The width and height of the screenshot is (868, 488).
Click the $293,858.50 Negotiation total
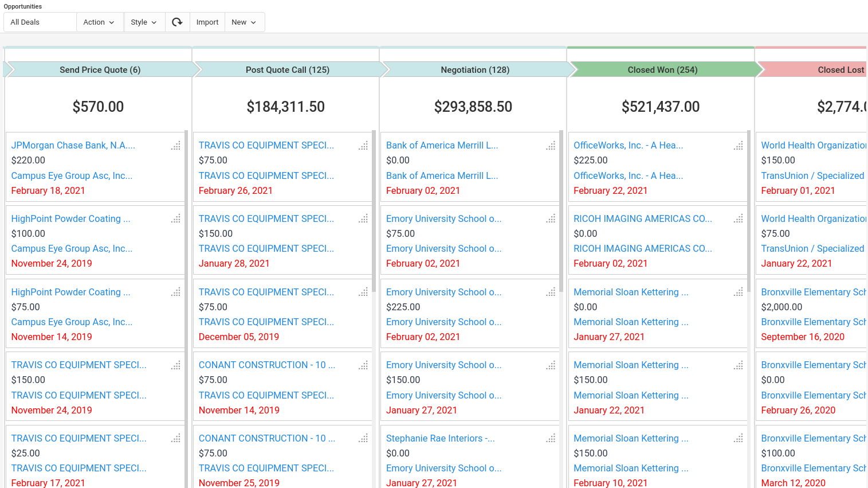473,107
